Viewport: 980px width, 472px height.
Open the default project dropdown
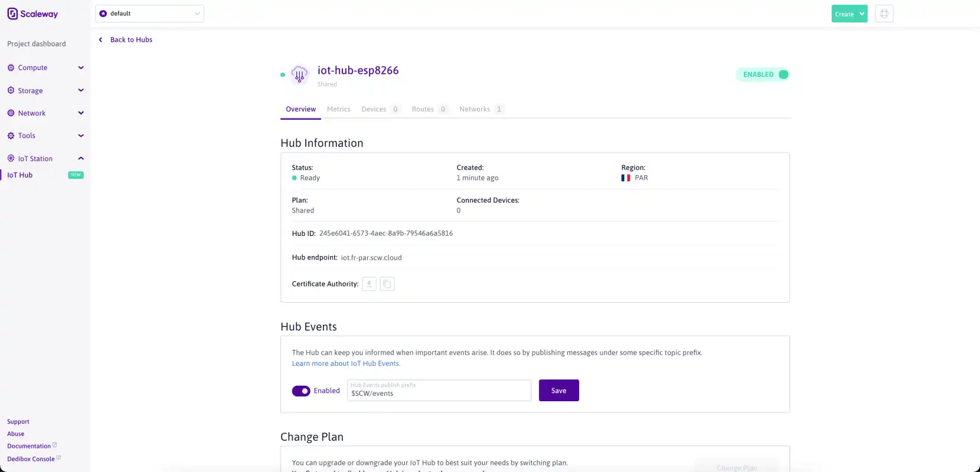click(149, 14)
